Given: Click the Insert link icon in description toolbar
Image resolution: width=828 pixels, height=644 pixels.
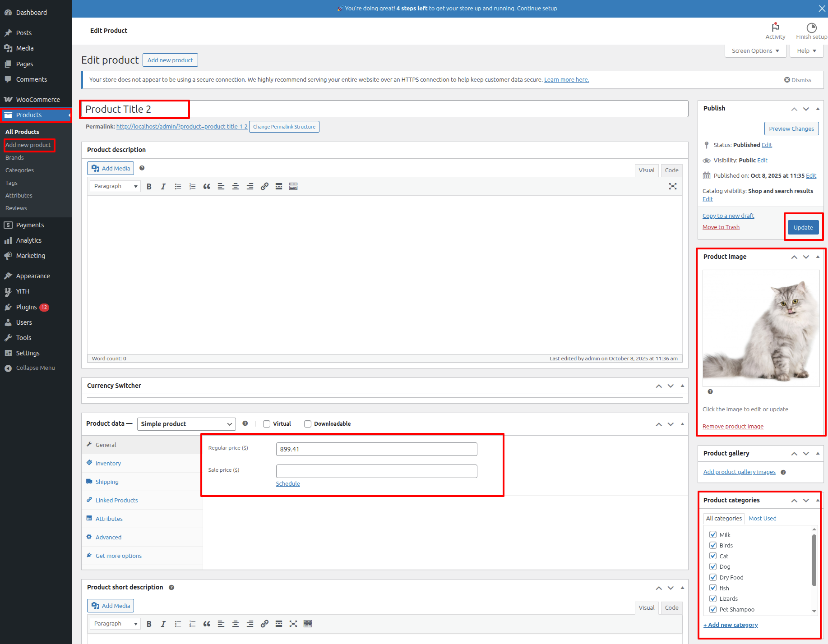Looking at the screenshot, I should pyautogui.click(x=264, y=187).
